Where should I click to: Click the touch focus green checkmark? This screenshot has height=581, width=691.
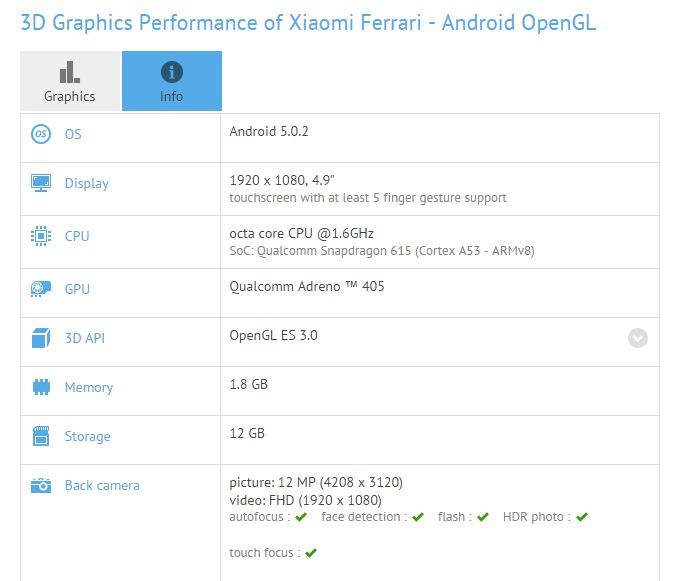click(x=311, y=553)
